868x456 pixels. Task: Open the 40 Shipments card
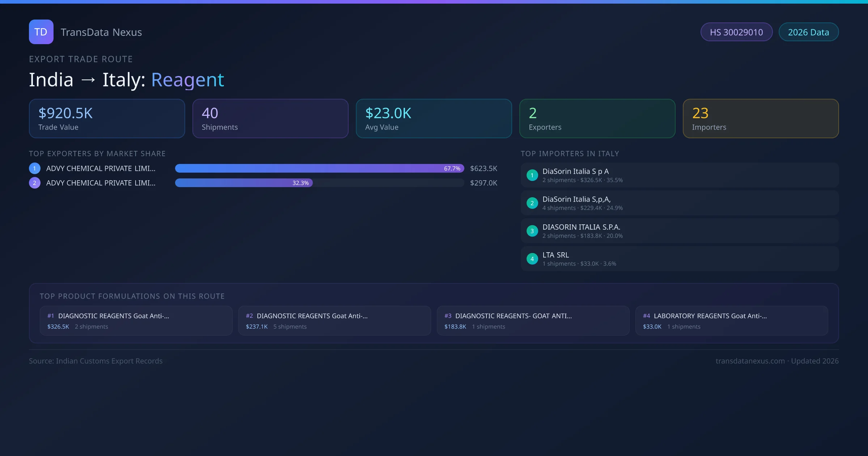[270, 119]
